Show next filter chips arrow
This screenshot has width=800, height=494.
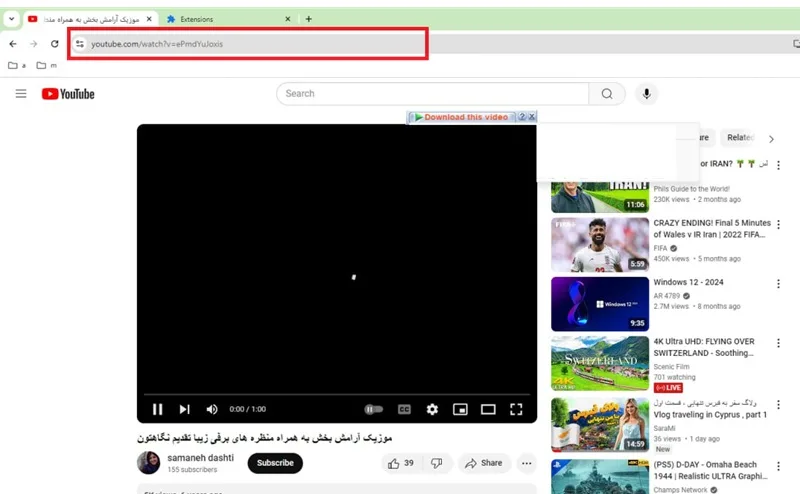coord(771,139)
